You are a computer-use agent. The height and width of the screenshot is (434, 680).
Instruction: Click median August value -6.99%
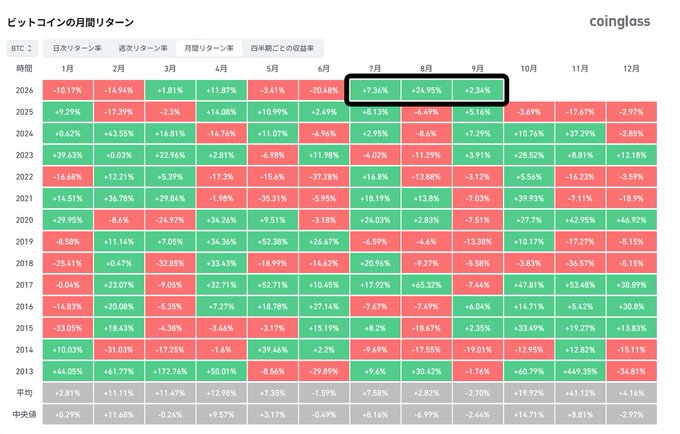click(x=426, y=414)
